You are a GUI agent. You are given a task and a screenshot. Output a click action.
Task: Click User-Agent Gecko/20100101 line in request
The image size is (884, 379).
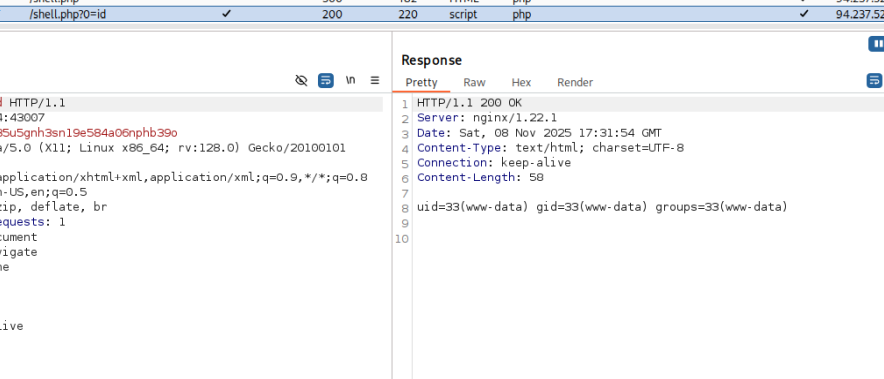pyautogui.click(x=173, y=148)
